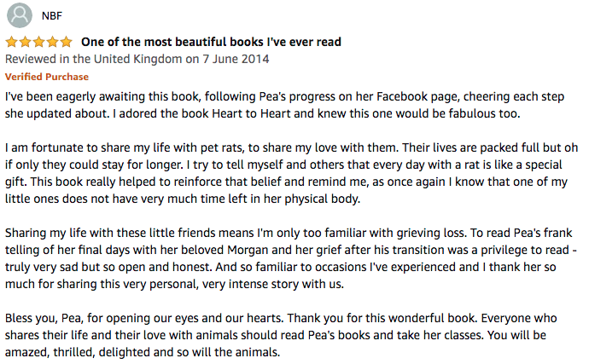This screenshot has height=364, width=589.
Task: Click the 'Reviewed in the United Kingdom' date line
Action: point(137,59)
